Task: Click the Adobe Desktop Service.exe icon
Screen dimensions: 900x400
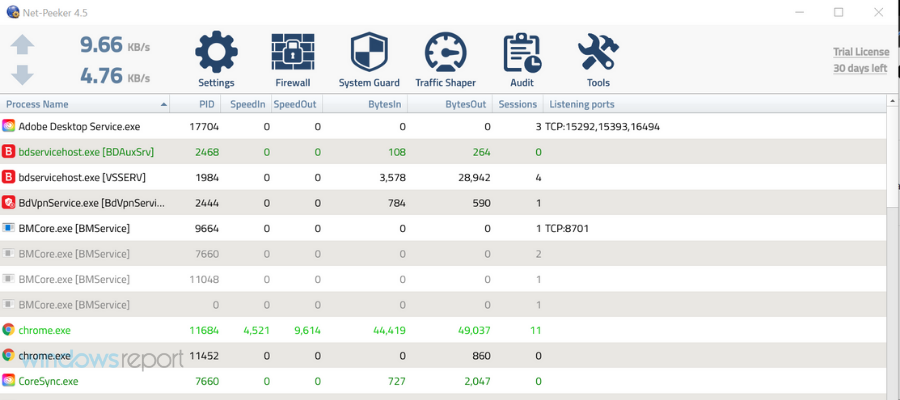Action: pyautogui.click(x=8, y=127)
